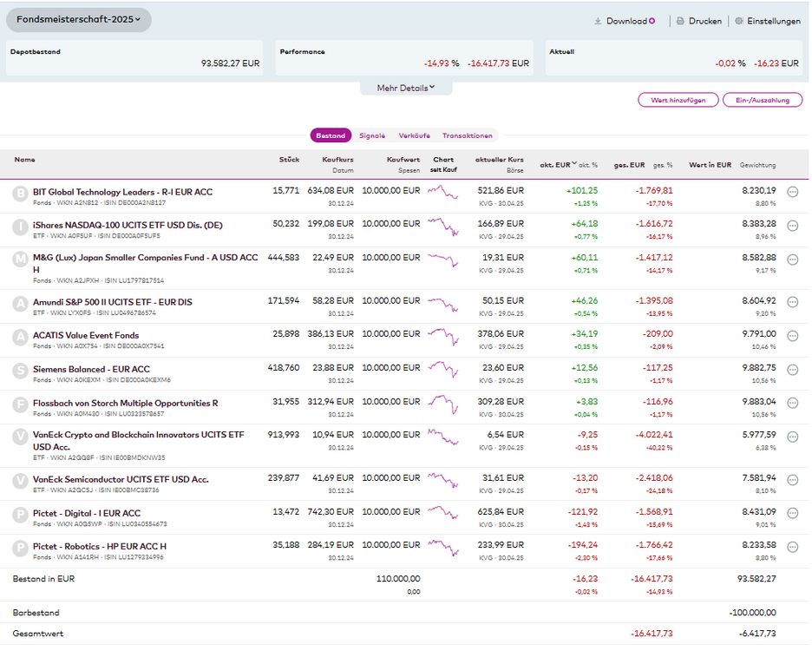
Task: View the sparkline chart for Siemens Balanced
Action: coord(443,370)
